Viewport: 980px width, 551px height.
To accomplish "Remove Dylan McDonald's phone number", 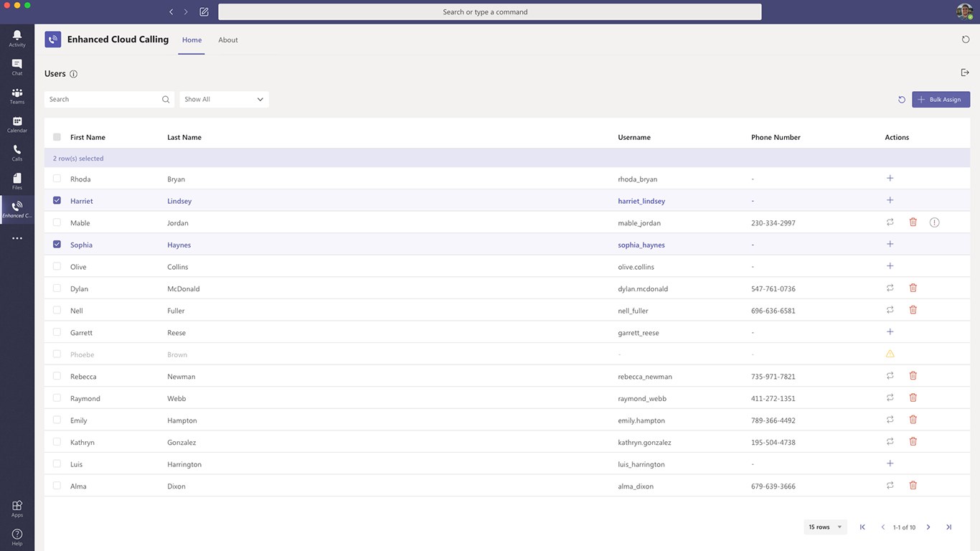I will (913, 288).
